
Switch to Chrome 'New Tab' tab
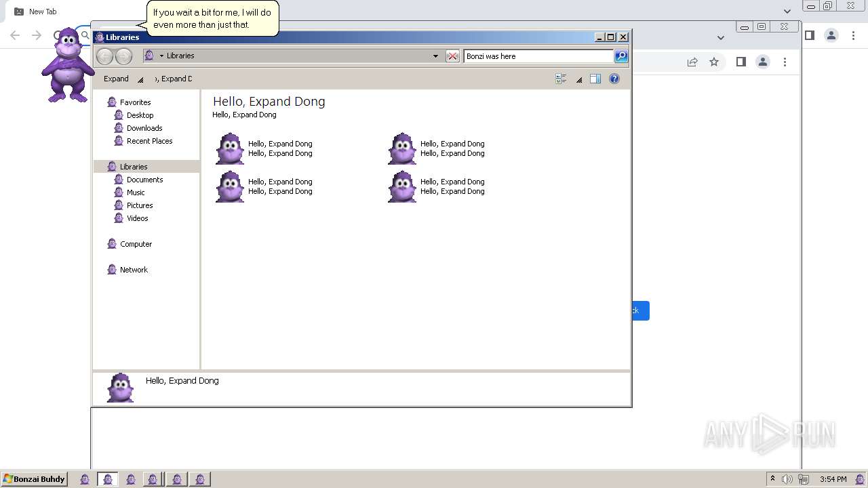[42, 12]
